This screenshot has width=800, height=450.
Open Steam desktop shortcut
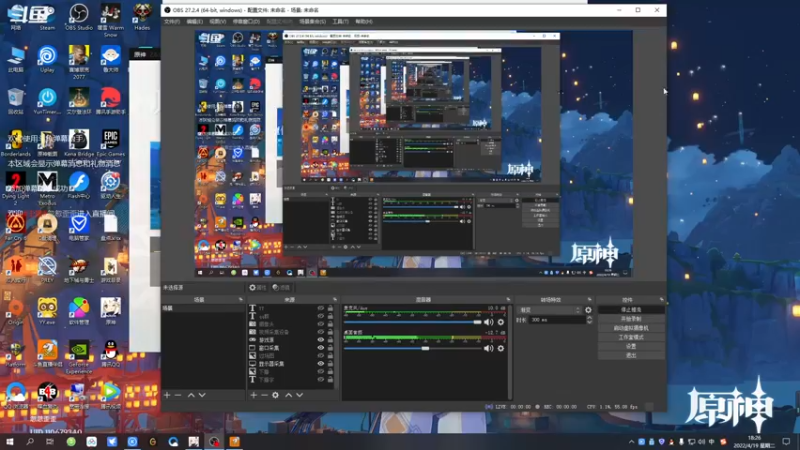[x=47, y=17]
